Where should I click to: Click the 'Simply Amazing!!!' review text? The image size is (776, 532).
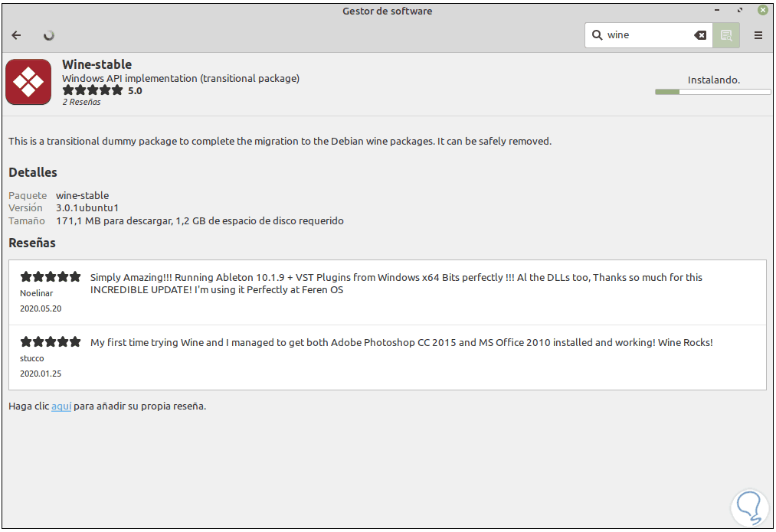click(396, 283)
